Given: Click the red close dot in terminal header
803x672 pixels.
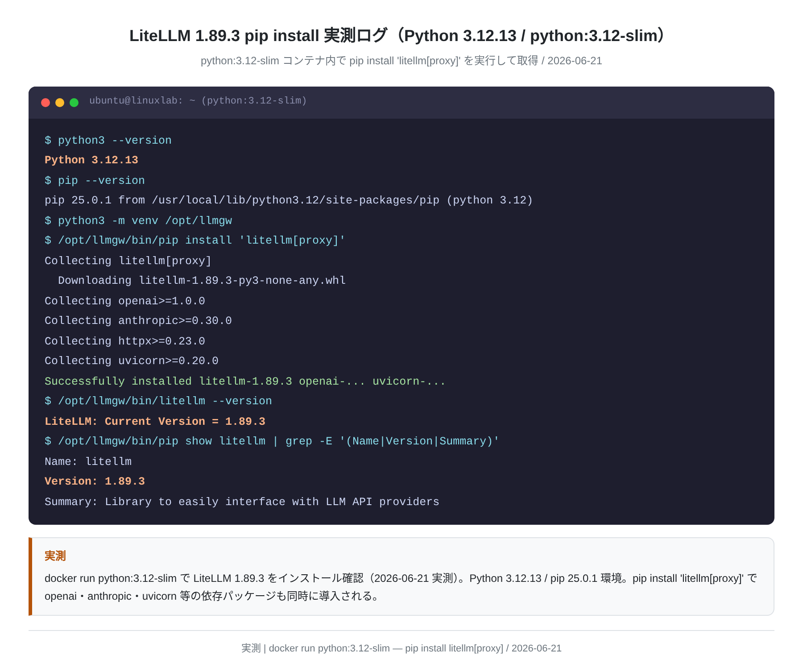Looking at the screenshot, I should [46, 103].
